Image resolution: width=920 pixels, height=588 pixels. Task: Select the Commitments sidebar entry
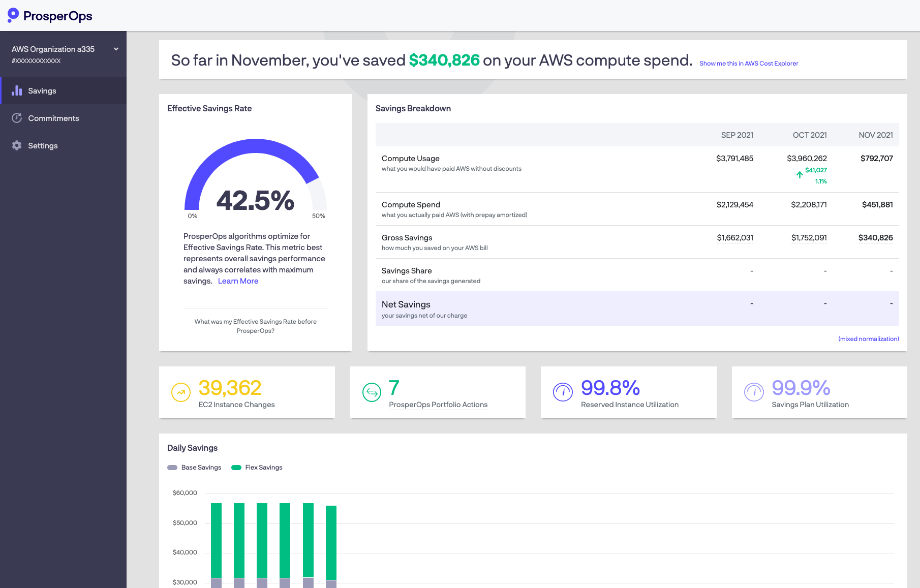point(54,118)
